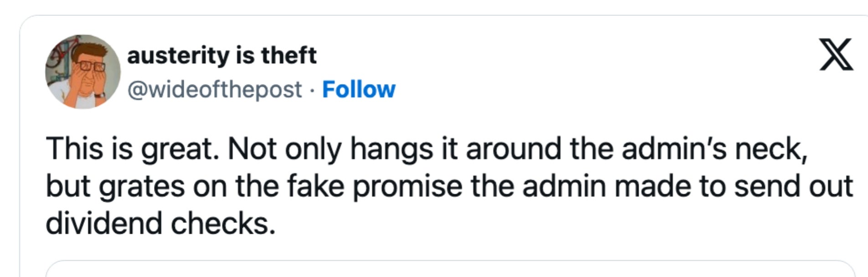Image resolution: width=868 pixels, height=277 pixels.
Task: Click the "dividend checks." line of the tweet
Action: tap(161, 223)
